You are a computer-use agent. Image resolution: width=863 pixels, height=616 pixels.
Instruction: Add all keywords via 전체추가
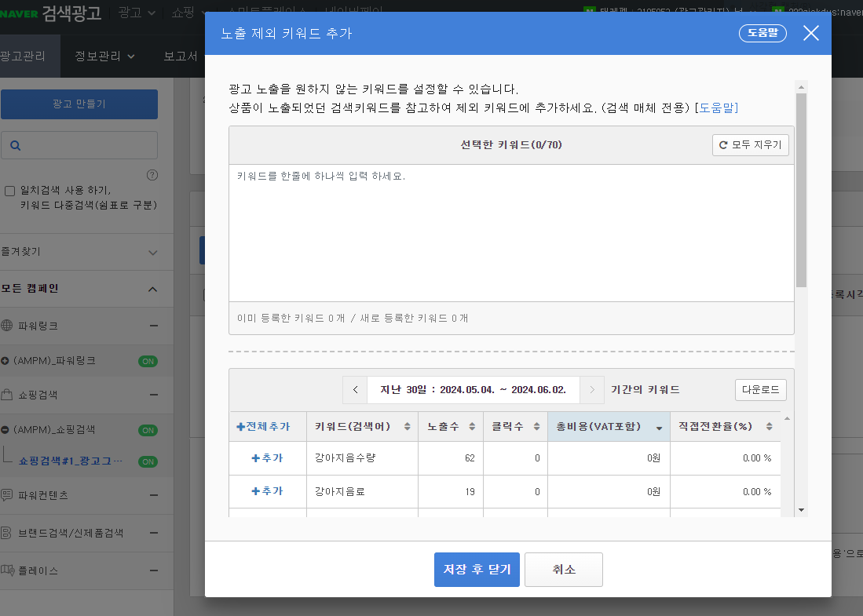[263, 427]
